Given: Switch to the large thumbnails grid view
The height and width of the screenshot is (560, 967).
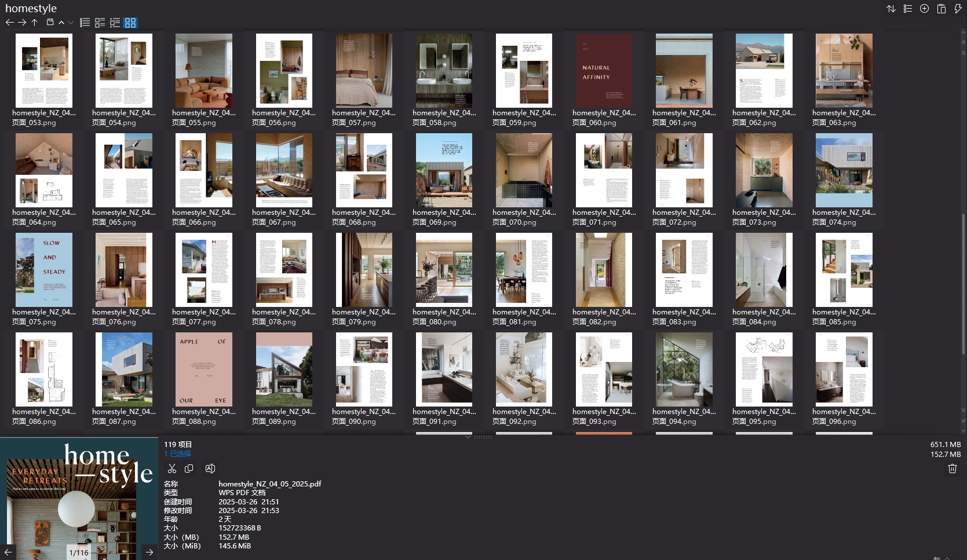Looking at the screenshot, I should click(130, 23).
